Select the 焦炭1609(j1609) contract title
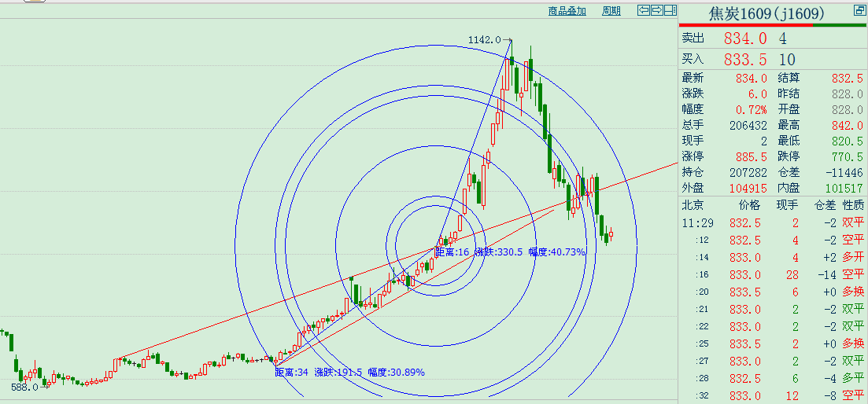The width and height of the screenshot is (868, 404). (x=766, y=13)
